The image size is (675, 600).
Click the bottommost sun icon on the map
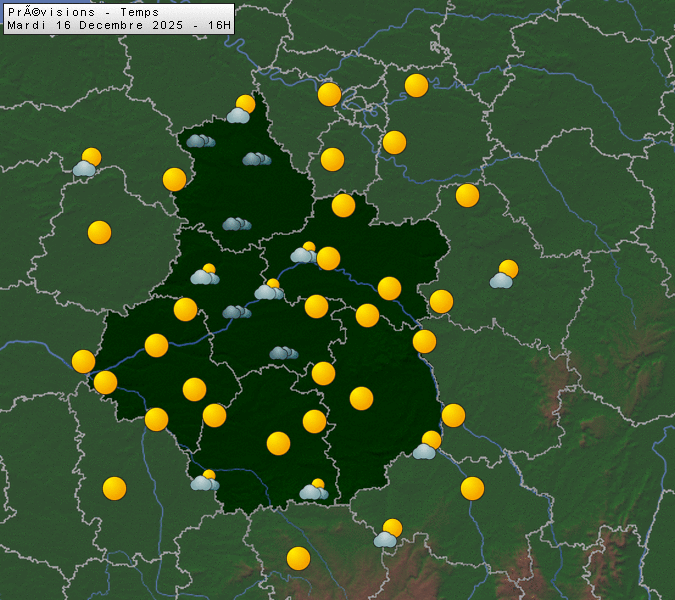298,558
